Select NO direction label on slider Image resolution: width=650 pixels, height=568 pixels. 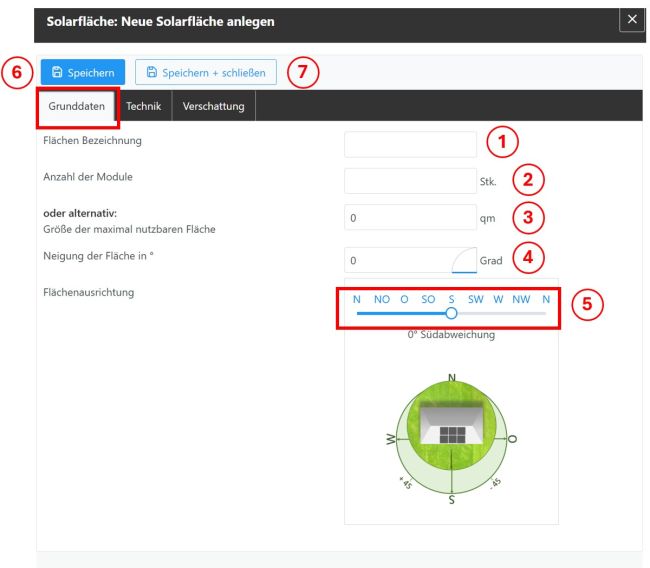coord(382,299)
